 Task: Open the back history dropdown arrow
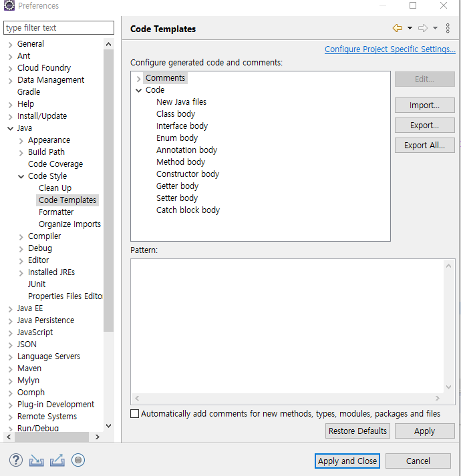click(410, 28)
